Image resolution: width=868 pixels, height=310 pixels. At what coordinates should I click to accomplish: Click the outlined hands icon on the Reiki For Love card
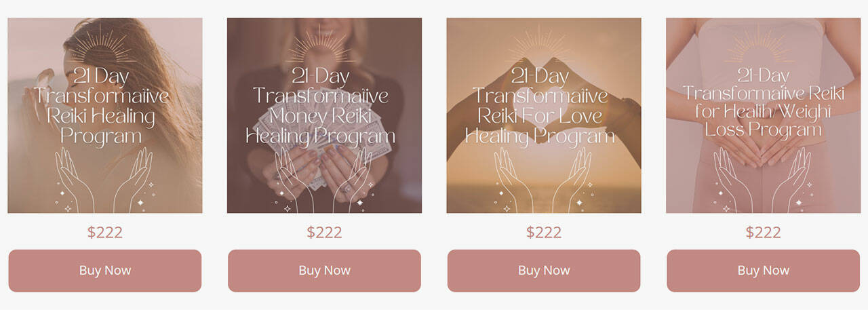tap(543, 180)
